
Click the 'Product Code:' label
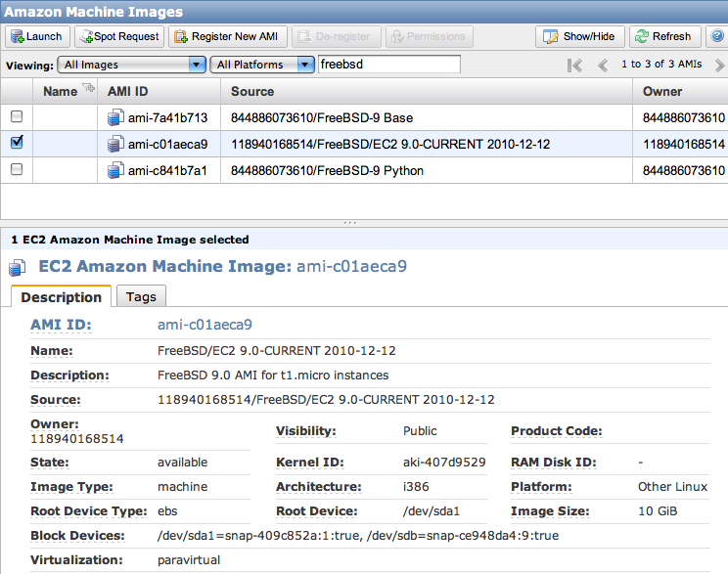[x=556, y=431]
